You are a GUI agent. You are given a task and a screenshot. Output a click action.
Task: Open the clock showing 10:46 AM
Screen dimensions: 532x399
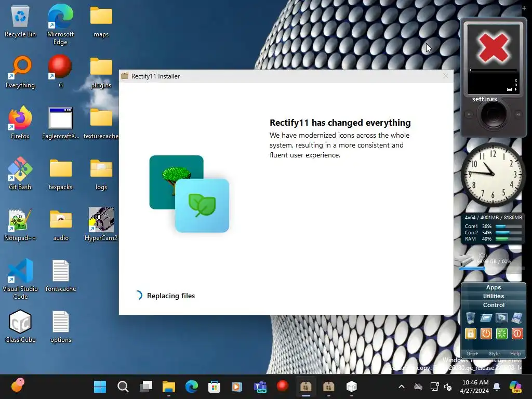[475, 387]
